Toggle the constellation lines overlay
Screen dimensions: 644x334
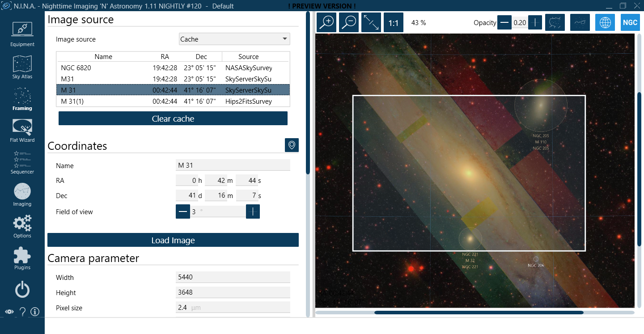580,22
